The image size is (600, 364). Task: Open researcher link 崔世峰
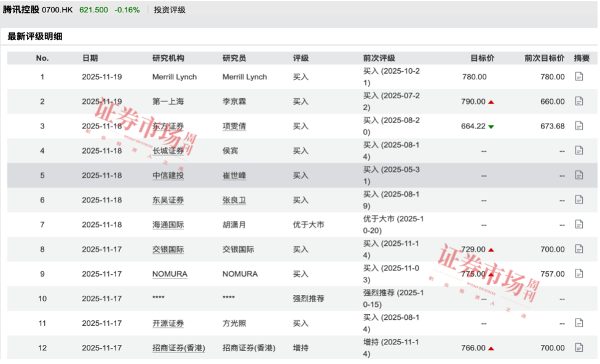tap(234, 175)
